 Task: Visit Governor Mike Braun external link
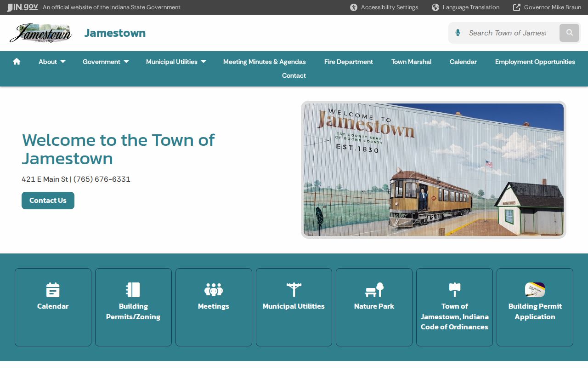click(x=547, y=7)
